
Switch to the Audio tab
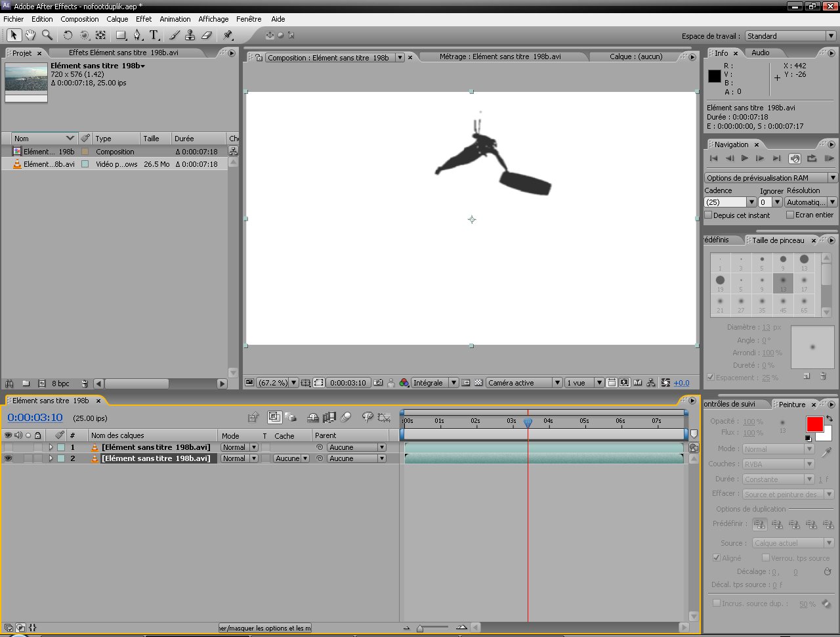coord(761,53)
